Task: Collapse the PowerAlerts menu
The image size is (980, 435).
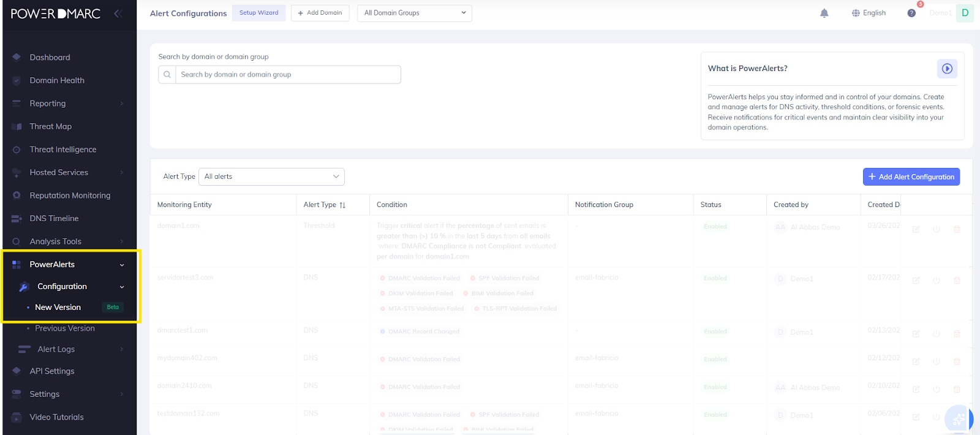Action: coord(69,265)
